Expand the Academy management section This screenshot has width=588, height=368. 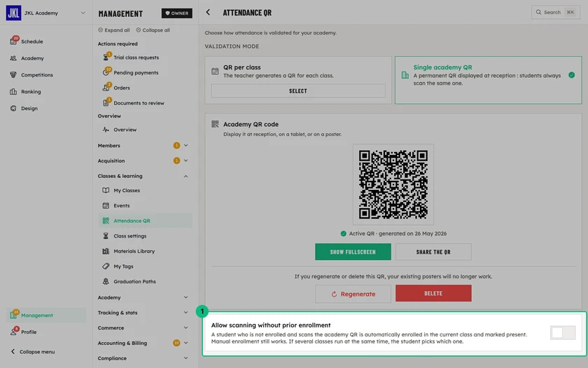tap(185, 297)
